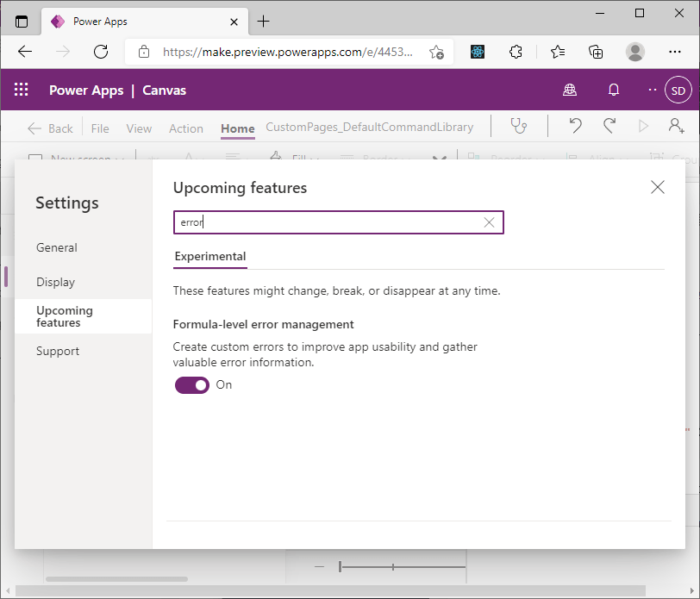Close the Power Apps browser tab
This screenshot has height=599, width=700.
click(234, 22)
